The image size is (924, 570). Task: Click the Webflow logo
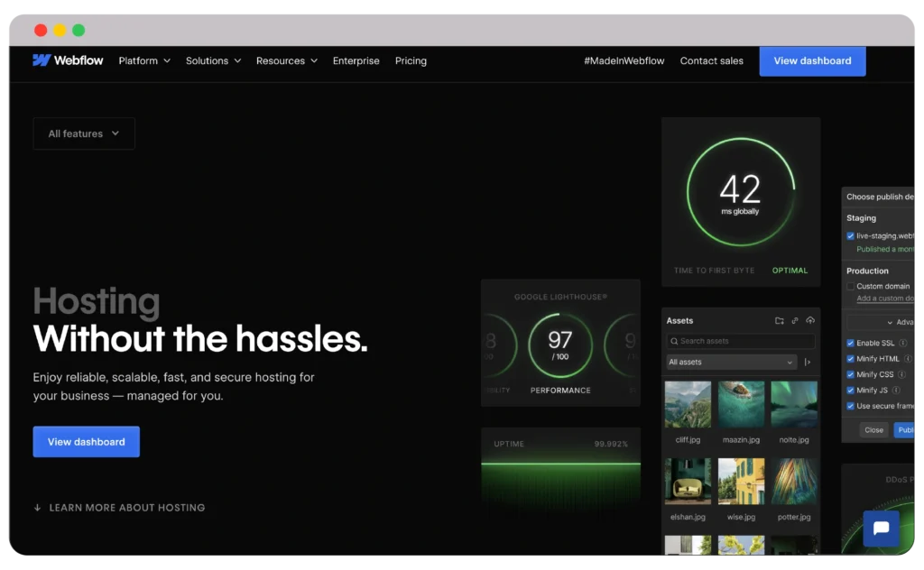(x=68, y=60)
